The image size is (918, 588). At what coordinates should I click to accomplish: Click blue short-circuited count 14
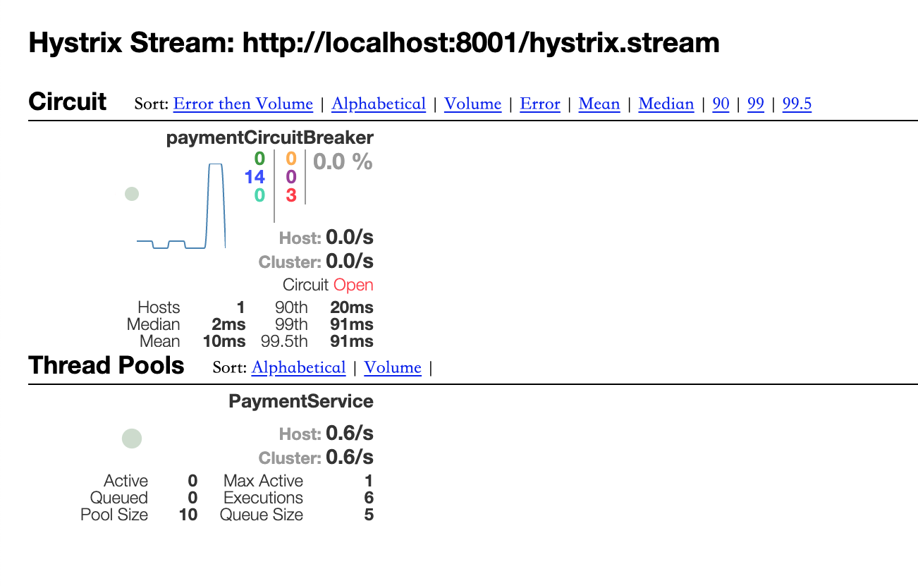tap(255, 176)
